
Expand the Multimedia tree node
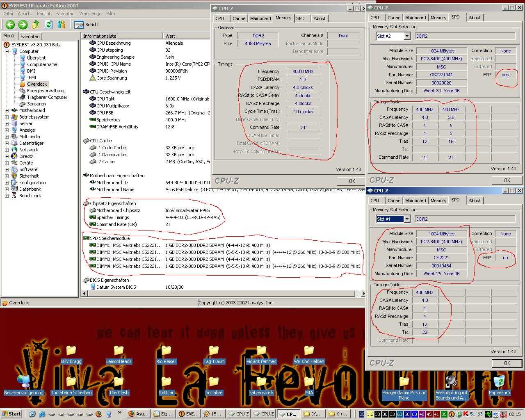coord(7,137)
